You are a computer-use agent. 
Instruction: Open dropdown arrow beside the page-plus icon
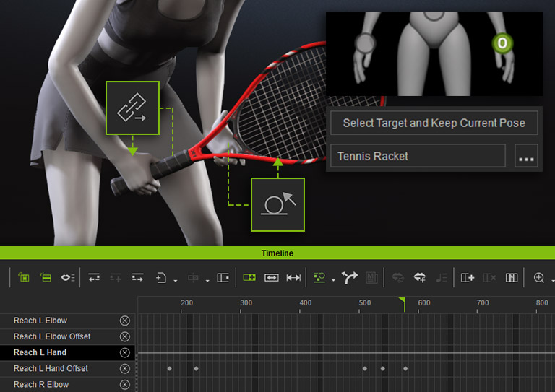pos(176,279)
